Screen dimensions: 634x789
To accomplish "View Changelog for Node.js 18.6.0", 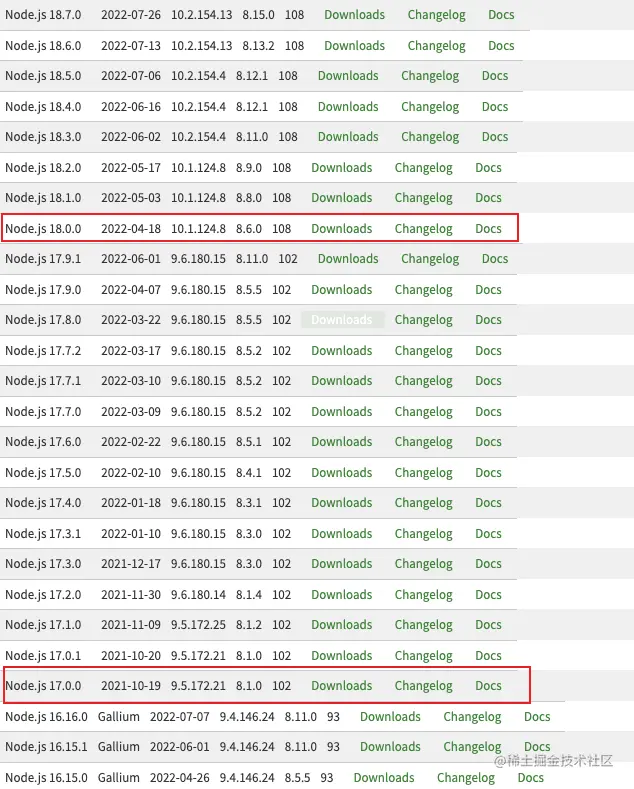I will 436,46.
